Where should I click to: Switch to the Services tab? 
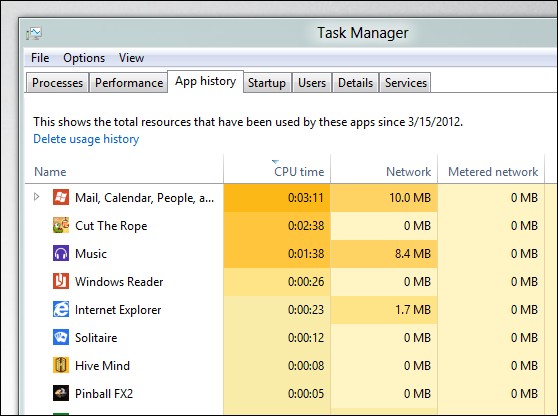406,83
